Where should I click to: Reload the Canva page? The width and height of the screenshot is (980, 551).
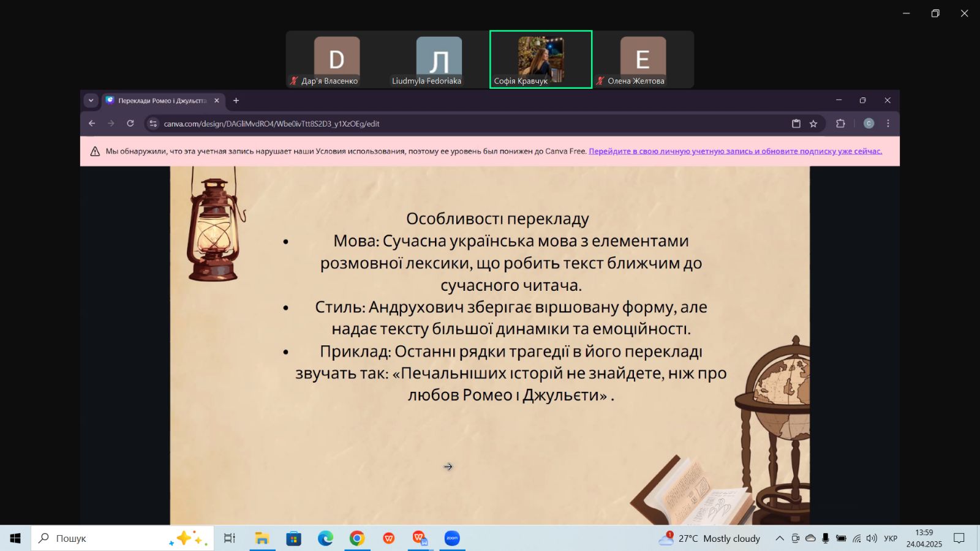pos(130,124)
